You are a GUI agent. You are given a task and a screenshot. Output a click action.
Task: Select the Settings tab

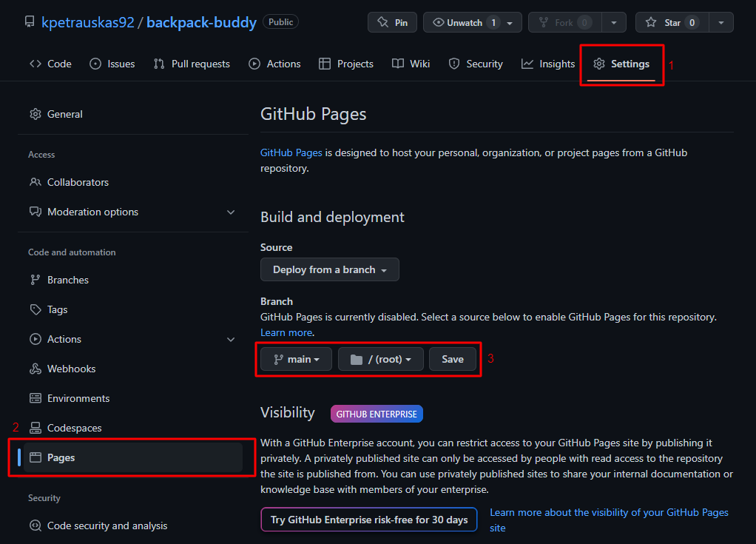[621, 64]
